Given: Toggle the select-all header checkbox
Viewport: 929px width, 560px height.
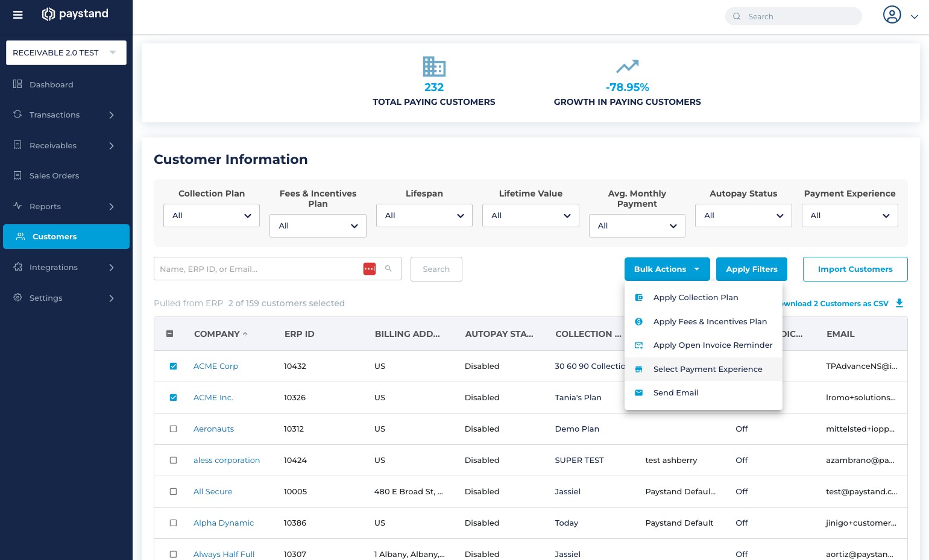Looking at the screenshot, I should click(x=170, y=333).
